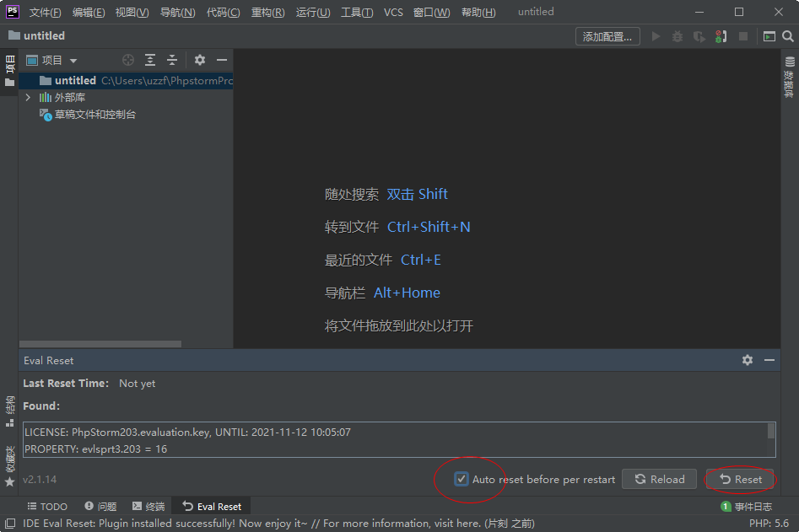Click the Ctrl+Shift+N shortcut hint
This screenshot has width=799, height=532.
point(429,227)
